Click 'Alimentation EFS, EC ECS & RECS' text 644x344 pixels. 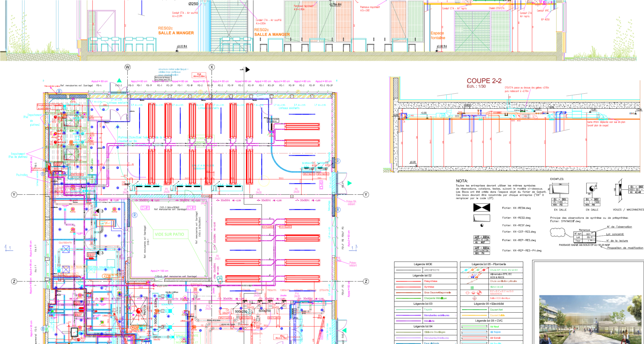coord(501,276)
